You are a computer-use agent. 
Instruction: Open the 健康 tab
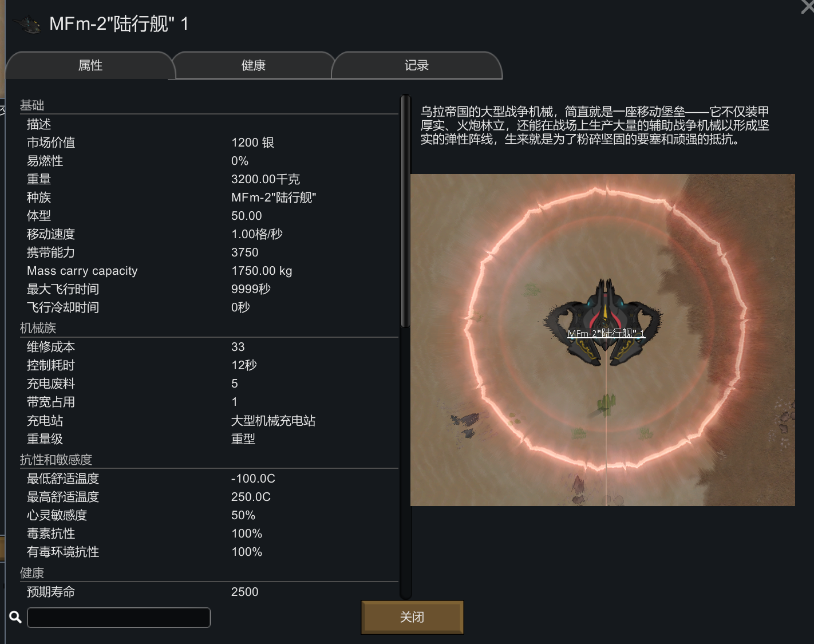point(253,65)
